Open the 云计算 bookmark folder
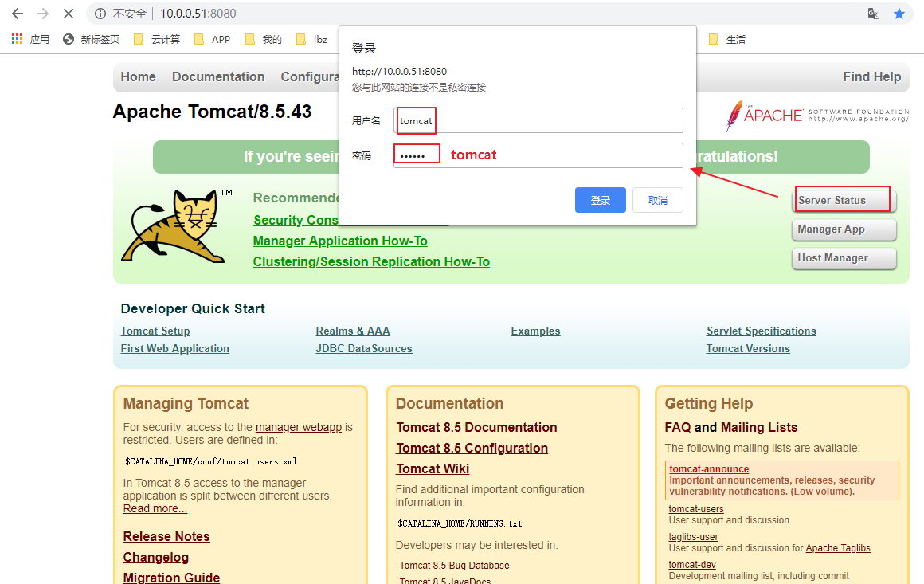The height and width of the screenshot is (584, 924). (x=157, y=40)
